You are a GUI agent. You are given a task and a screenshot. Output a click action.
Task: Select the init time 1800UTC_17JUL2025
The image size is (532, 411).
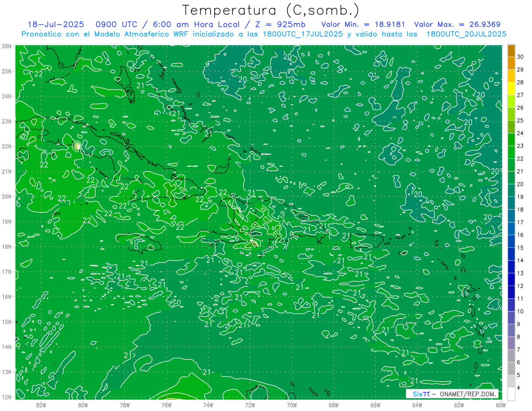tap(303, 34)
